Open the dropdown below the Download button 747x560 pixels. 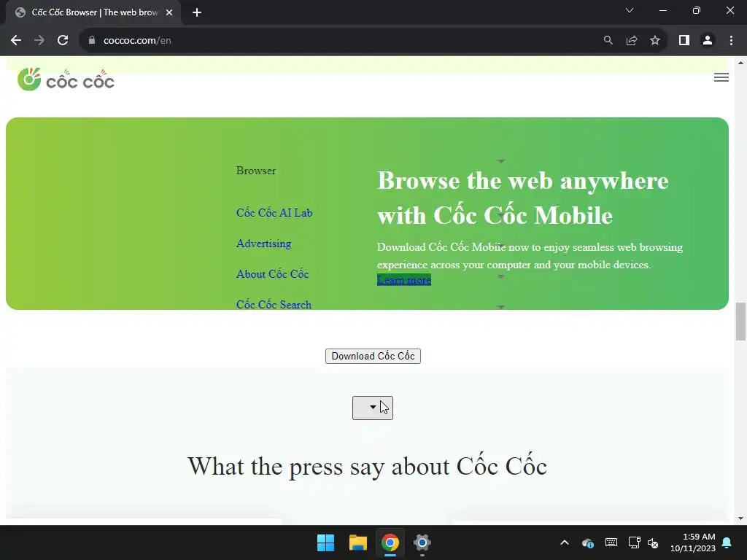(373, 408)
